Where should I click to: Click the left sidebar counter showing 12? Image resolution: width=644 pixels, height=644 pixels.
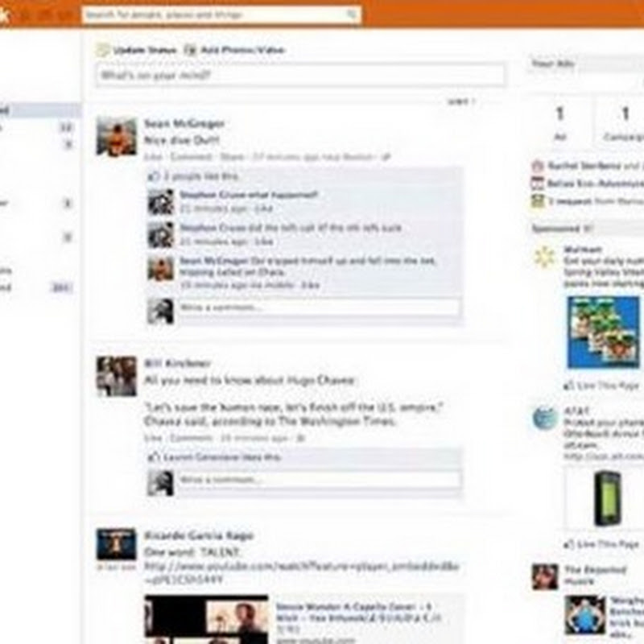66,127
